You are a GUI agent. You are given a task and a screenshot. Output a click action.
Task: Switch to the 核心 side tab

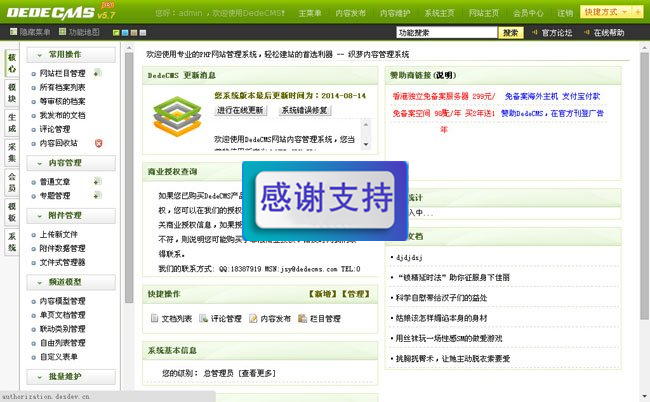12,63
